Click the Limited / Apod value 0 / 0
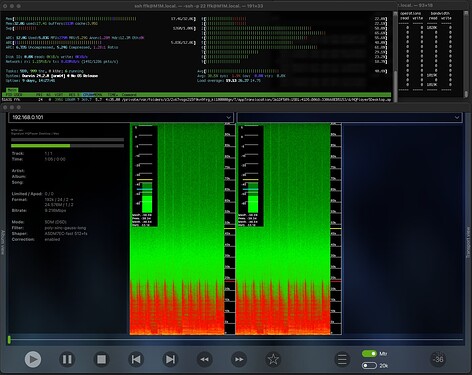 (49, 194)
